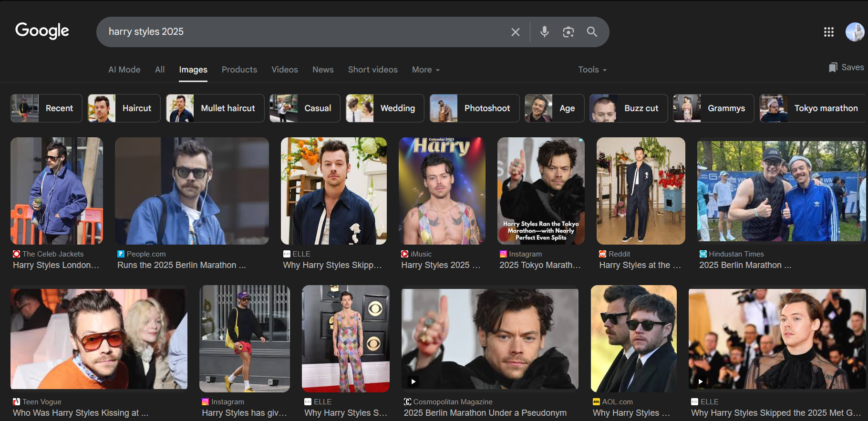Open the Tools filter dropdown
The width and height of the screenshot is (868, 421).
592,70
